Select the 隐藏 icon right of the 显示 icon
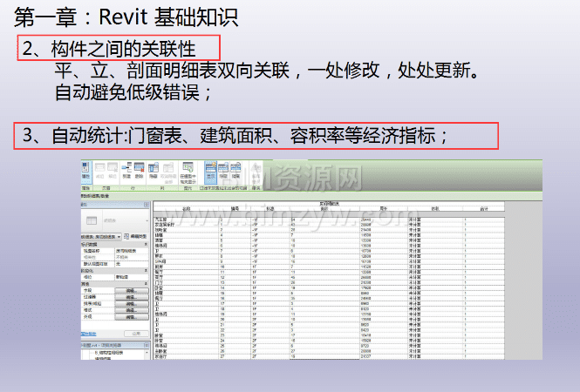This screenshot has width=580, height=392. [223, 171]
